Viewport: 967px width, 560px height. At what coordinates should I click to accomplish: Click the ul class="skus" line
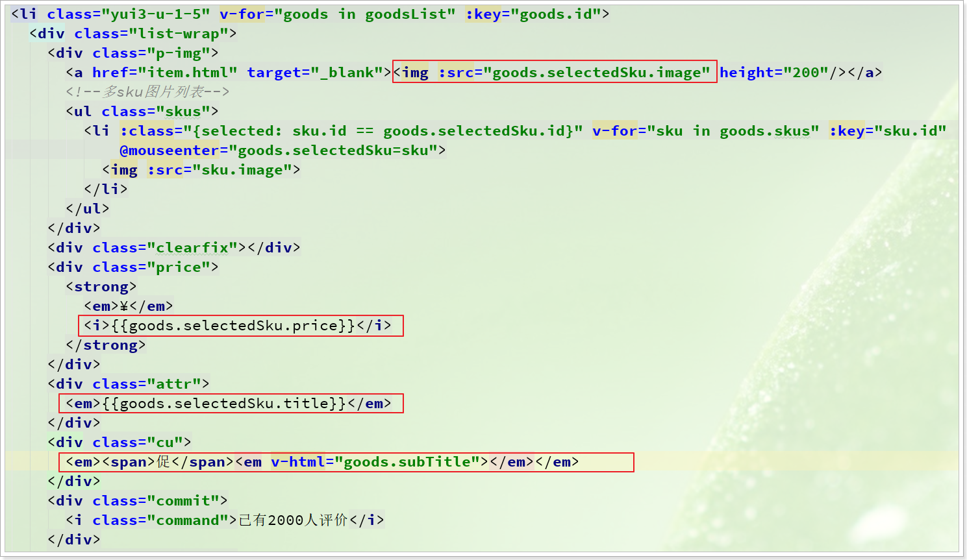[x=142, y=112]
